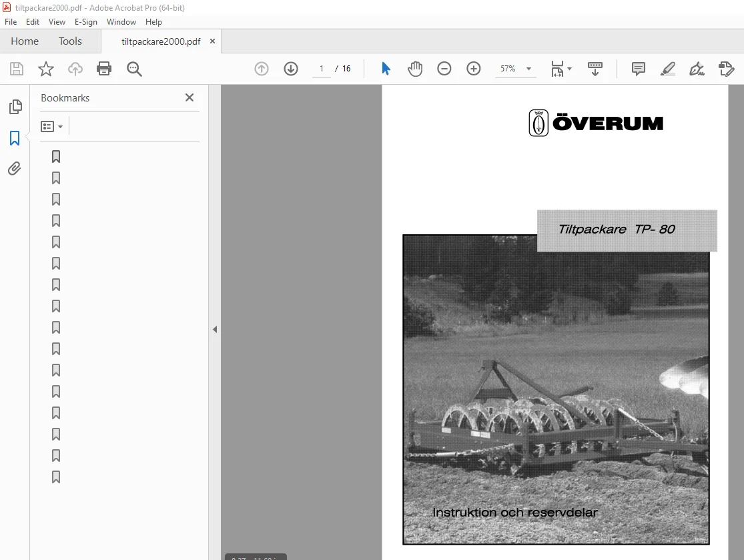Open the View menu
744x560 pixels.
coord(57,22)
